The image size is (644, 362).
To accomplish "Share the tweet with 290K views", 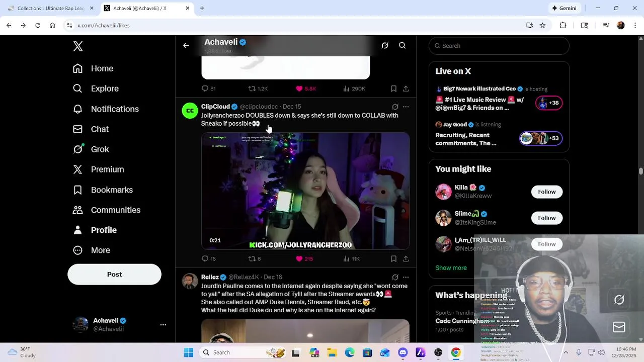I will click(406, 88).
